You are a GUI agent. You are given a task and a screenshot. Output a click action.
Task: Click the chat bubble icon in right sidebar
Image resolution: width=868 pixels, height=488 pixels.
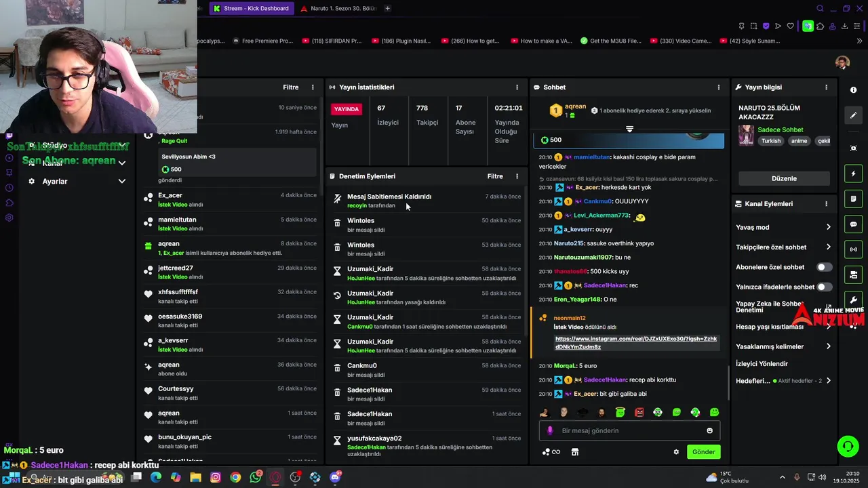pos(853,224)
